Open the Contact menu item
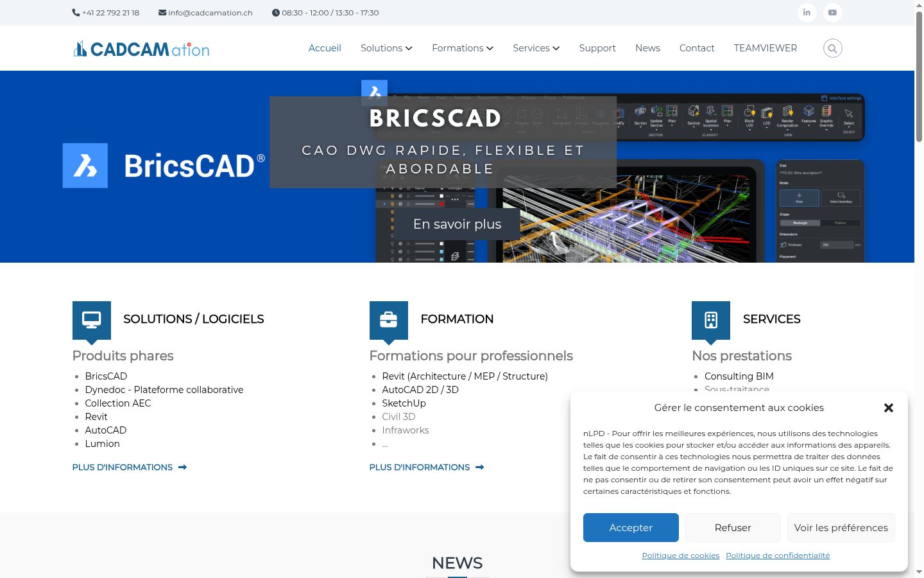Screen dimensions: 924x578 pos(697,48)
